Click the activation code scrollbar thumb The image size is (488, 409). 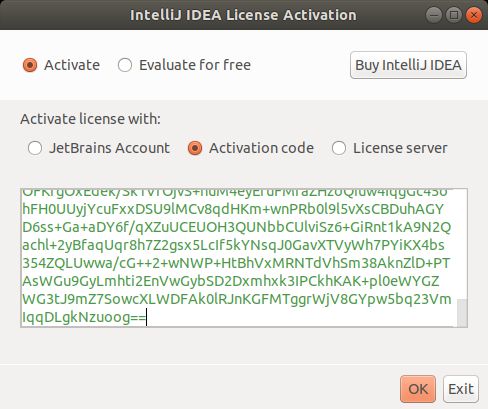click(462, 313)
